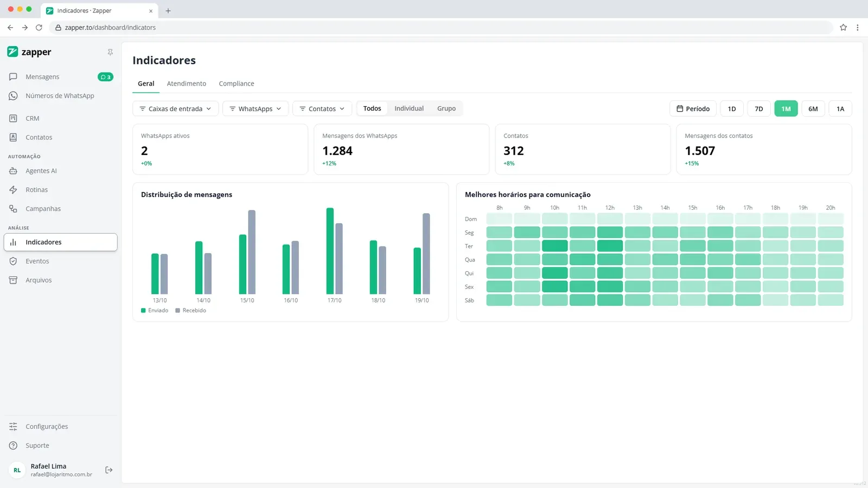Set time range to 6M
The width and height of the screenshot is (868, 488).
(813, 109)
